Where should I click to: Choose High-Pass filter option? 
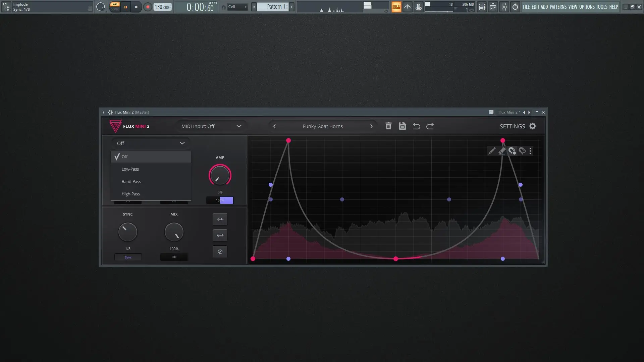click(131, 194)
